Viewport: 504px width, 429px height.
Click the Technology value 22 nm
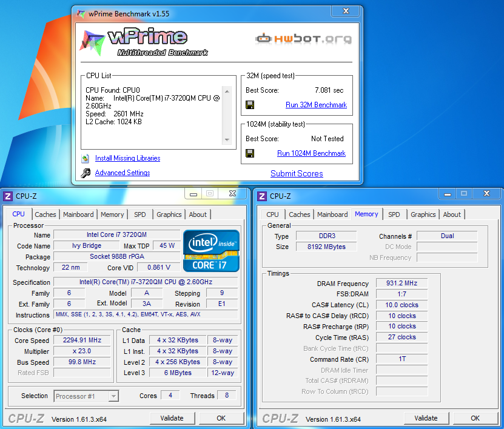[x=70, y=267]
